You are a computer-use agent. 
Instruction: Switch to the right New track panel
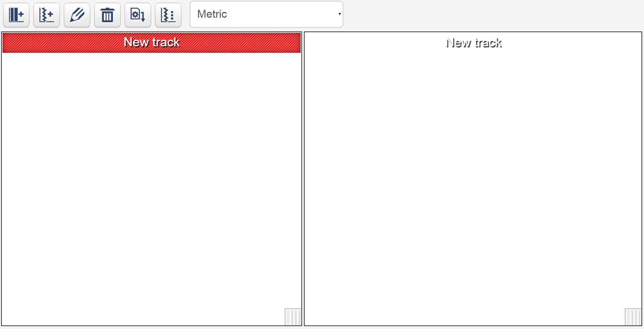[473, 42]
